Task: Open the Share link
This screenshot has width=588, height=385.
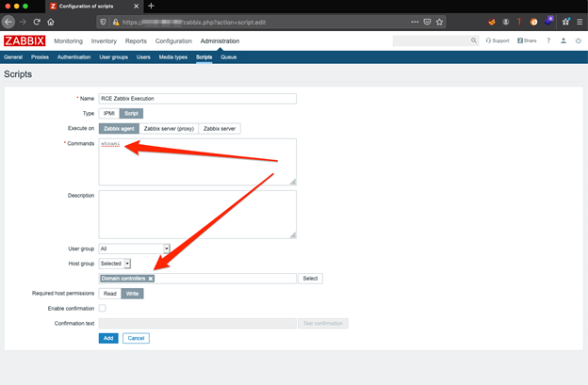Action: (x=527, y=40)
